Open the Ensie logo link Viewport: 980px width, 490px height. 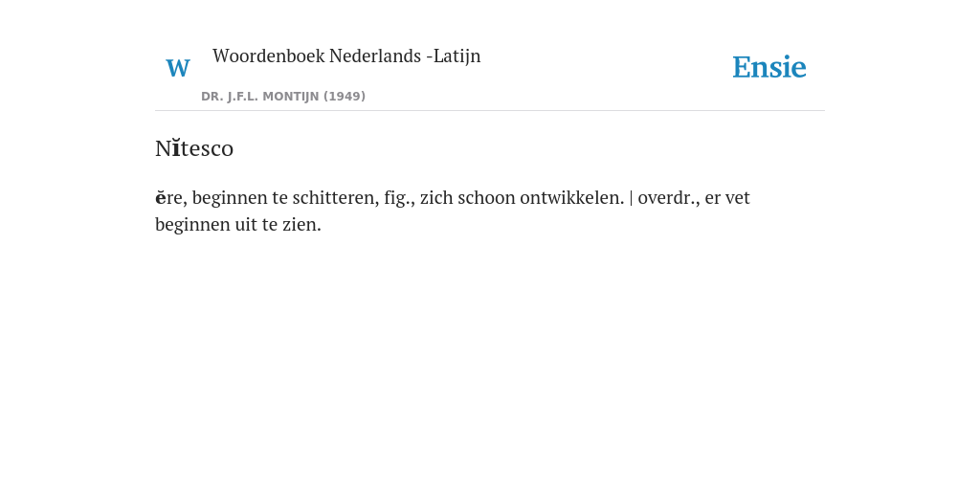coord(769,67)
